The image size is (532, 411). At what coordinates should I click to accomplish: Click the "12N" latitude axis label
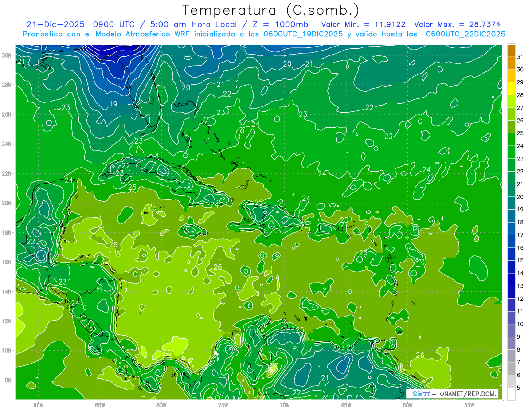point(8,321)
